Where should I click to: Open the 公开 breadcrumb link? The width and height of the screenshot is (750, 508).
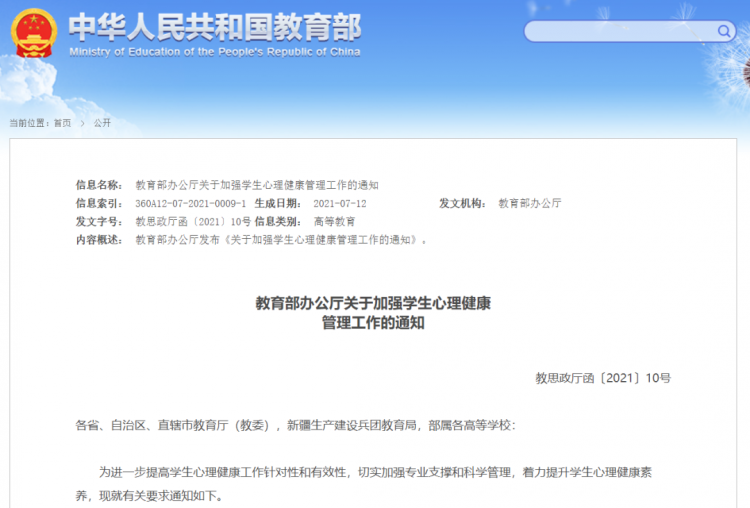102,123
